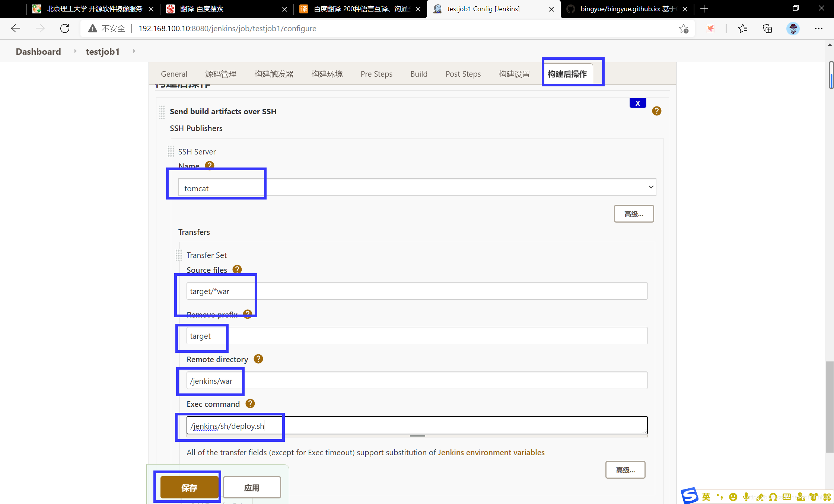Switch to the Post Steps tab

pos(463,74)
